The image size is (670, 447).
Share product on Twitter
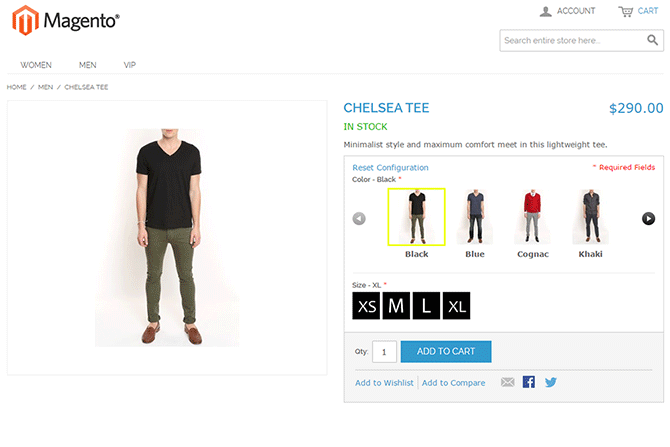pyautogui.click(x=550, y=382)
